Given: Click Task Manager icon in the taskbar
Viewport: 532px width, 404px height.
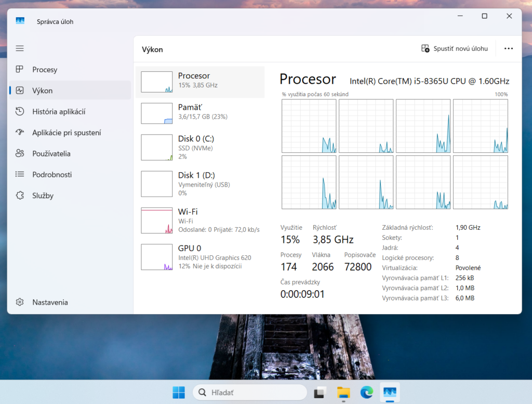Looking at the screenshot, I should click(390, 393).
